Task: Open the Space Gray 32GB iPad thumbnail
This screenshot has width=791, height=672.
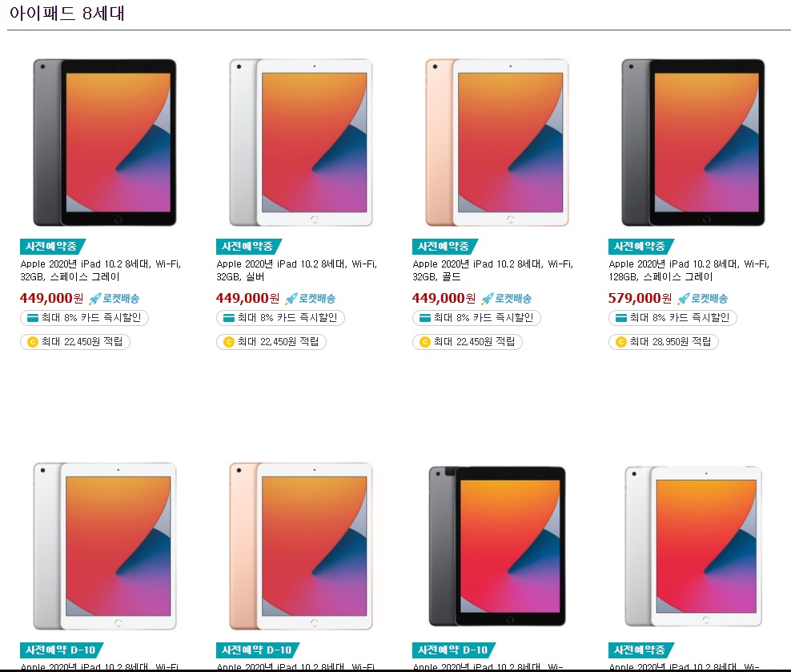Action: click(104, 143)
